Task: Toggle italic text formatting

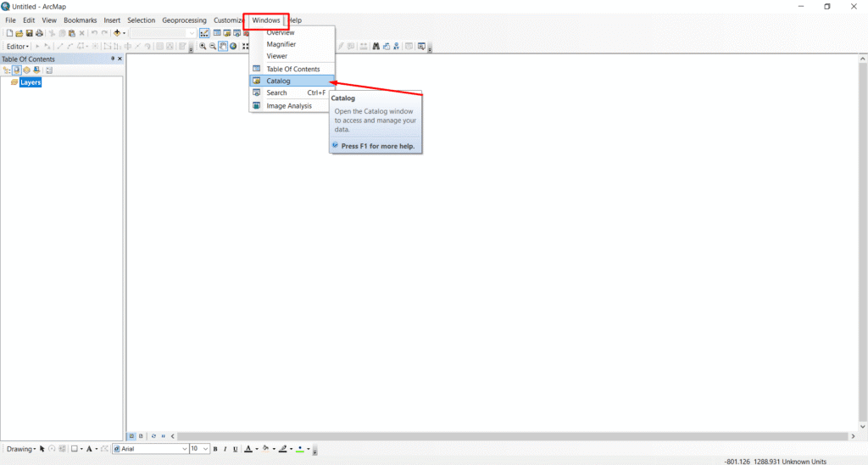Action: (225, 449)
